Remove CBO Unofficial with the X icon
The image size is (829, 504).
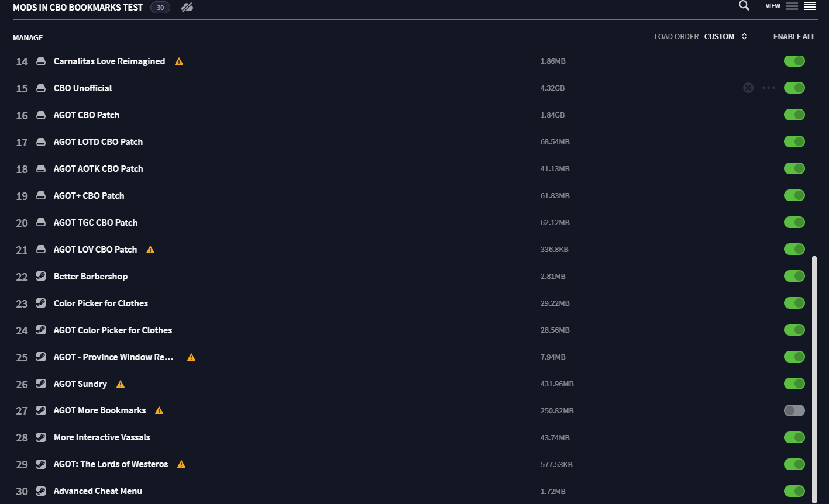point(748,88)
